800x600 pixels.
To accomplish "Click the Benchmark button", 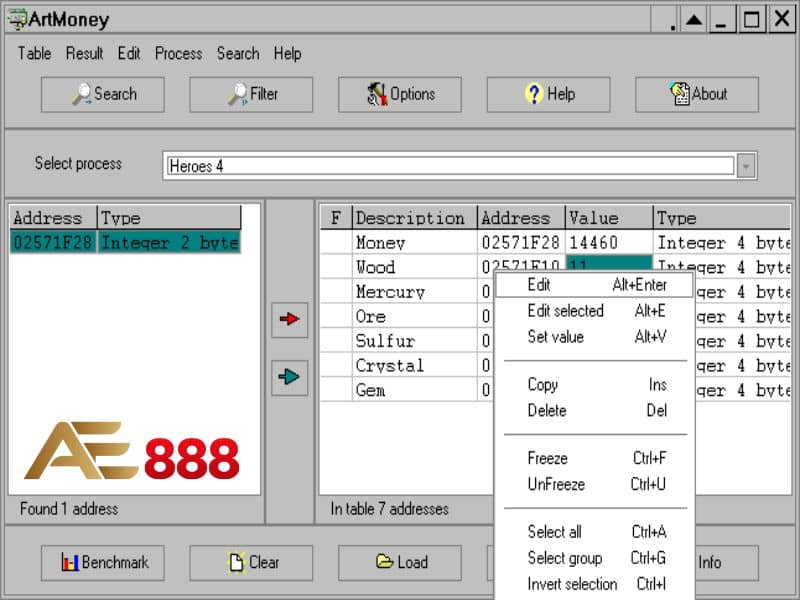I will pyautogui.click(x=103, y=563).
